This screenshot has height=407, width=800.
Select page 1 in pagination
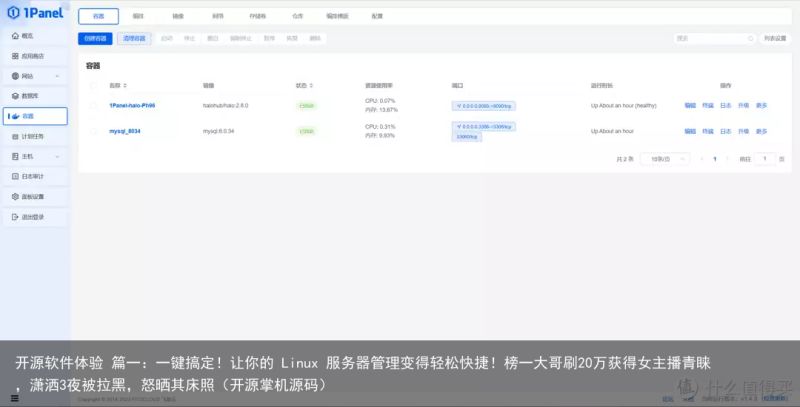(715, 159)
